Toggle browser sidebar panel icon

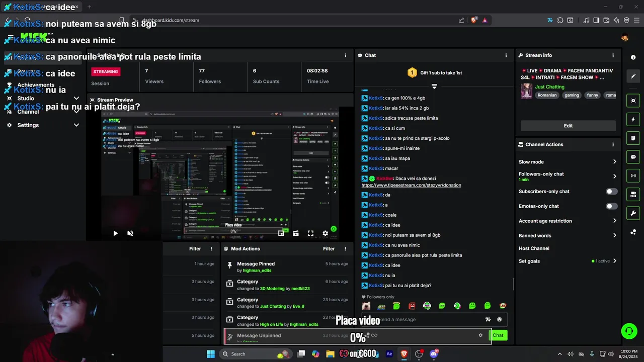(x=596, y=20)
